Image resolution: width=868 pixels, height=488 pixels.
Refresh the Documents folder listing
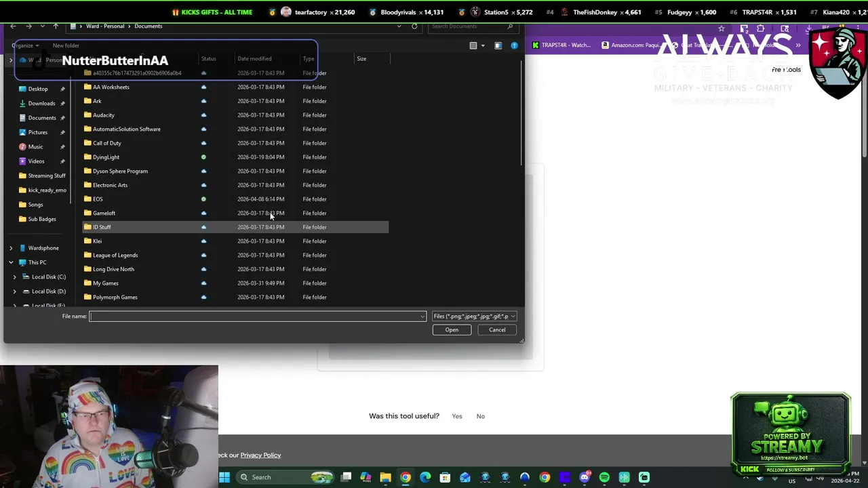tap(414, 26)
